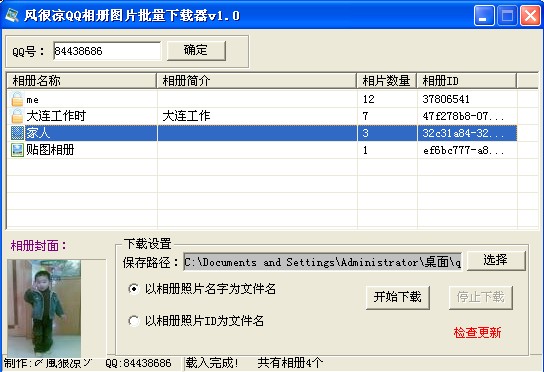The image size is (544, 372).
Task: Click album ID 32c31a84-32...
Action: click(463, 133)
